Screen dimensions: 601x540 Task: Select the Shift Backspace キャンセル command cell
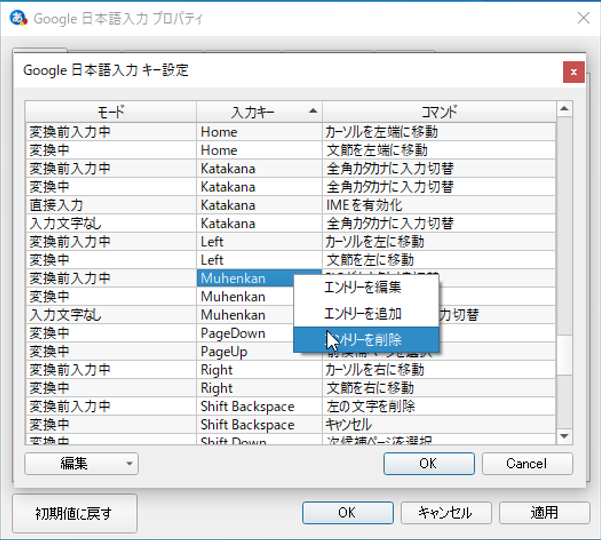[437, 425]
